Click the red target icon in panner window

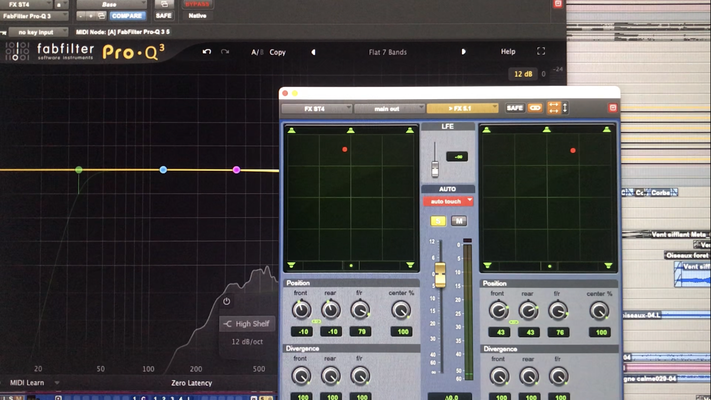click(x=613, y=108)
